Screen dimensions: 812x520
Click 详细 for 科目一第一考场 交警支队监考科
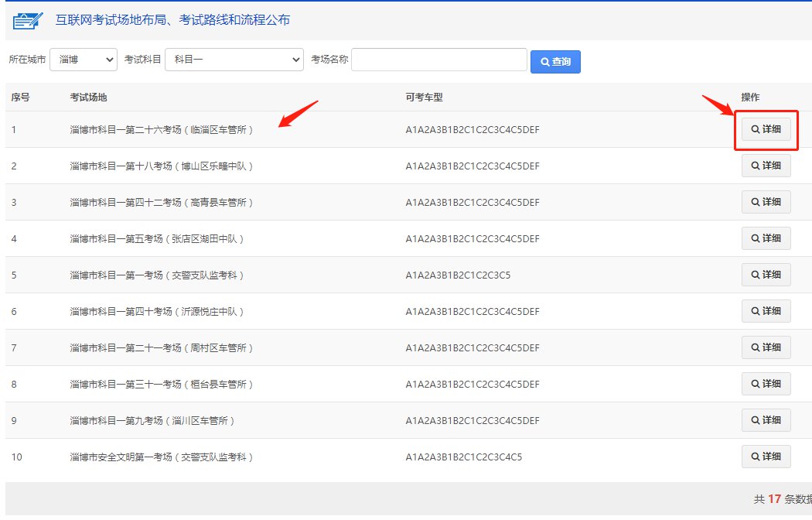766,275
